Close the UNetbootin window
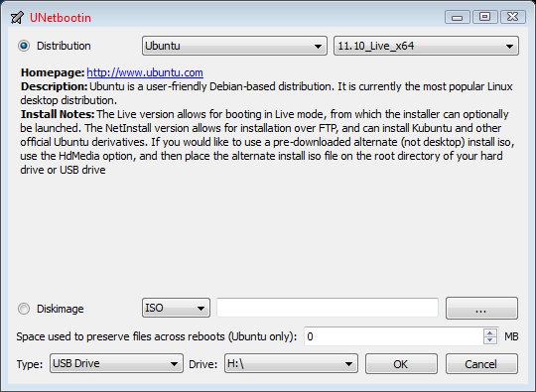The height and width of the screenshot is (392, 536). click(x=513, y=17)
